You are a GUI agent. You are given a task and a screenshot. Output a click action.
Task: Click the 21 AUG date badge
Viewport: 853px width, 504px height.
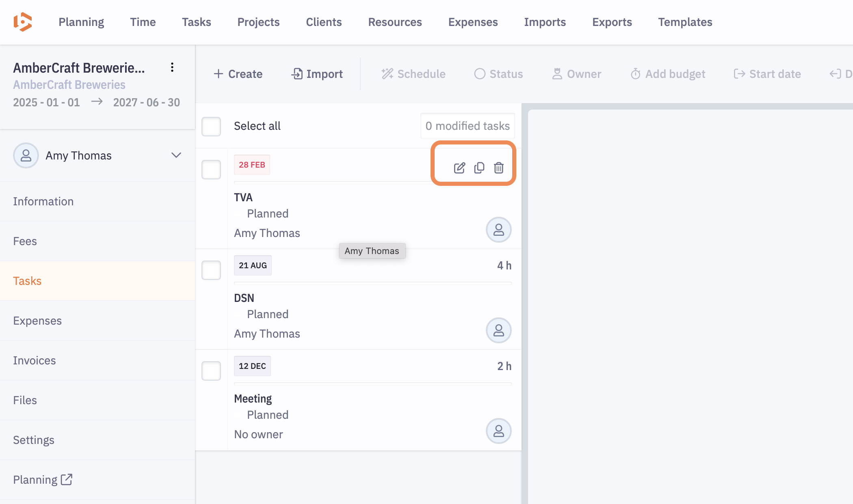[253, 265]
